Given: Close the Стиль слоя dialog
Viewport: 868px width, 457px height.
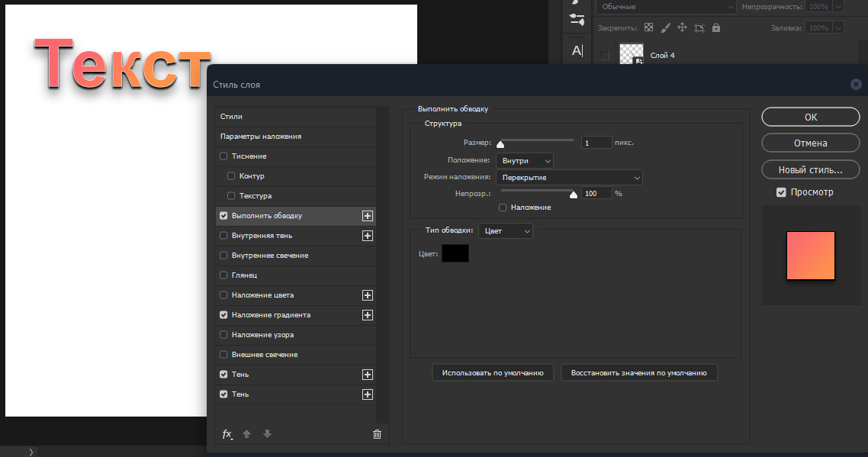Looking at the screenshot, I should pos(856,84).
